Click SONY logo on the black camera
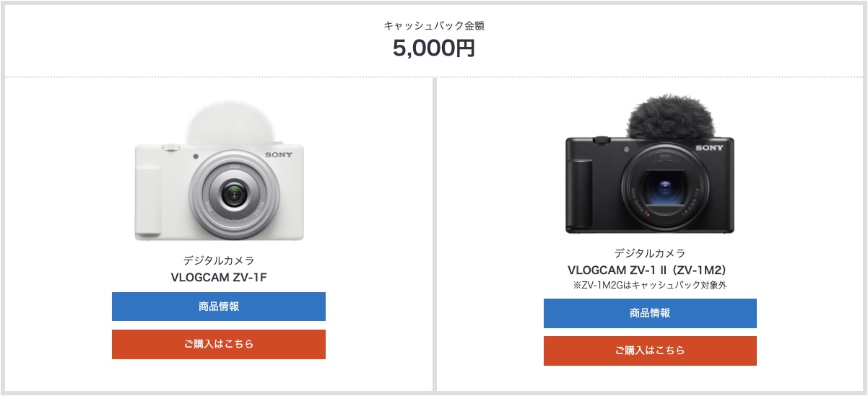Image resolution: width=868 pixels, height=396 pixels. coord(709,148)
